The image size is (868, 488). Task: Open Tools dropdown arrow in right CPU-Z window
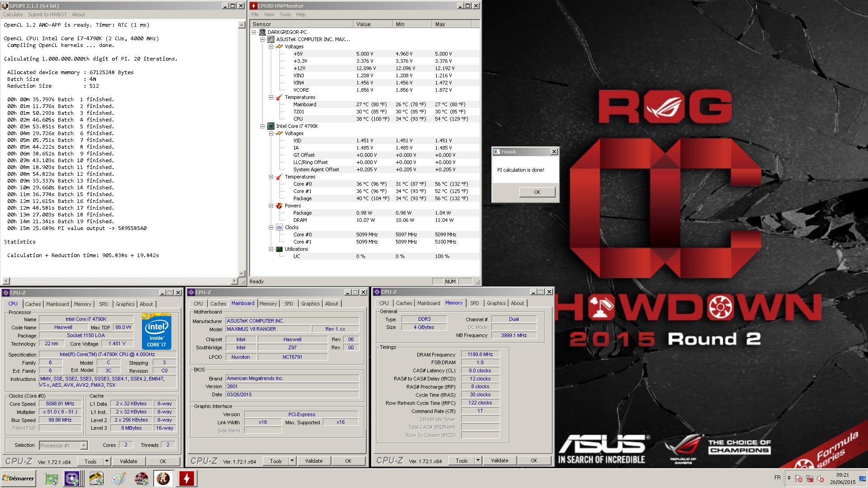click(x=478, y=460)
